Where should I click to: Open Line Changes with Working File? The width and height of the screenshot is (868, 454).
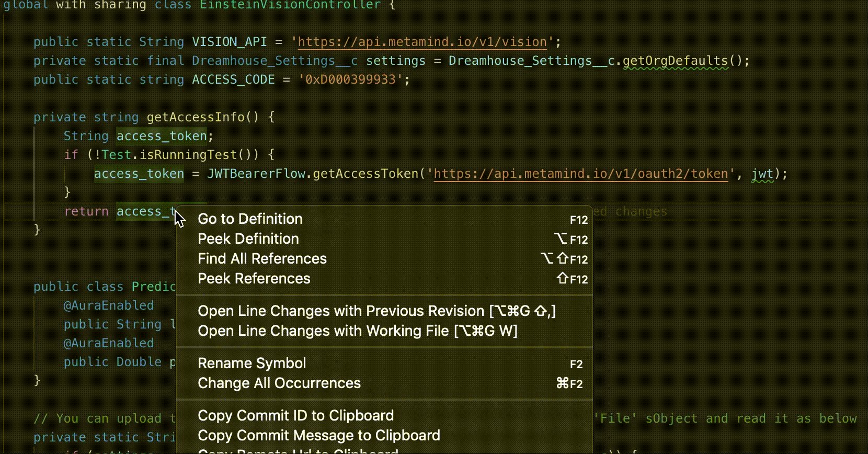click(x=384, y=331)
